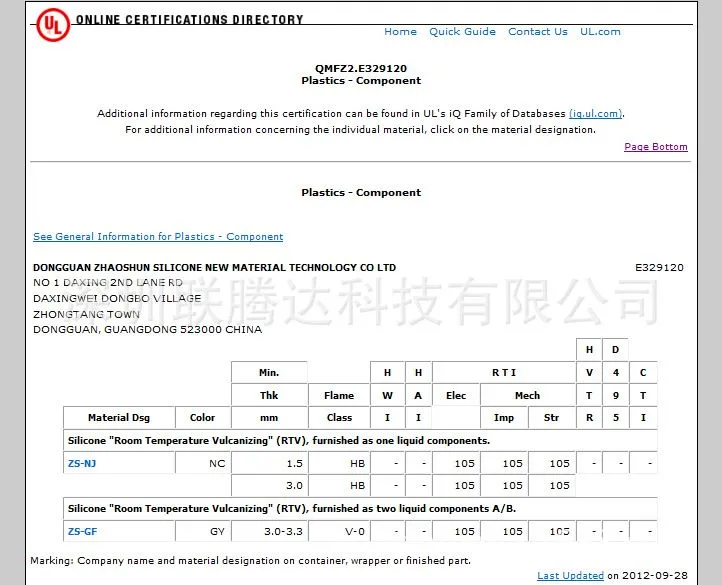
Task: Click the Last Updated link
Action: click(570, 576)
